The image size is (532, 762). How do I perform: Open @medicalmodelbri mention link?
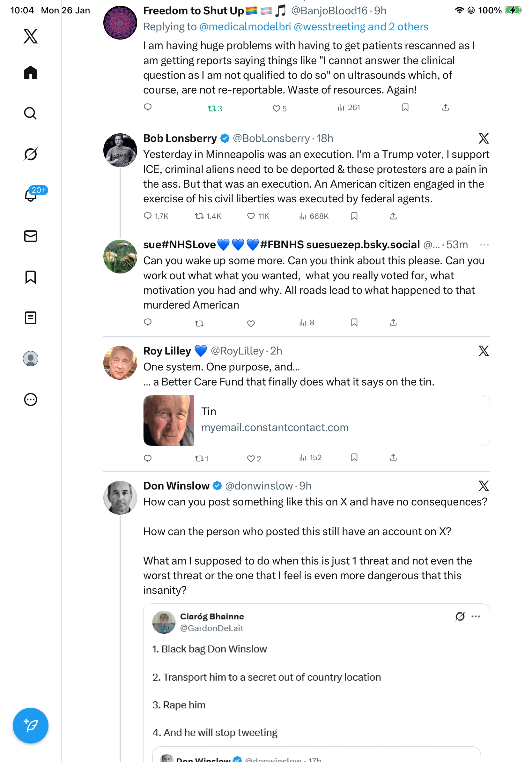245,27
